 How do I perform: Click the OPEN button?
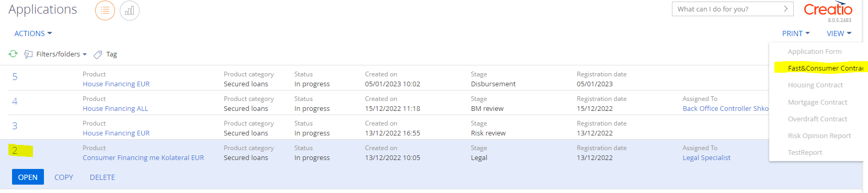click(28, 177)
